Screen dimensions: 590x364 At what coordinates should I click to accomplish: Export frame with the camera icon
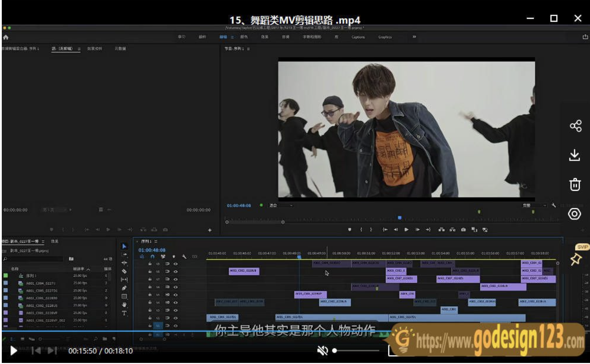463,230
